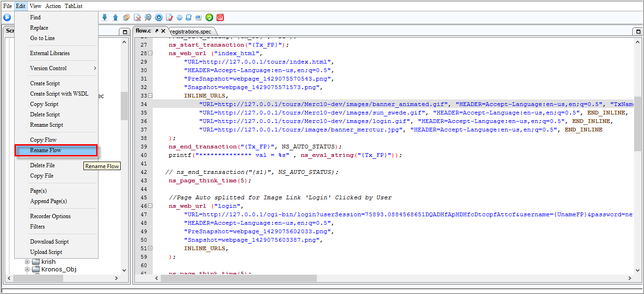644x294 pixels.
Task: Collapse the code block at line 28
Action: [150, 53]
